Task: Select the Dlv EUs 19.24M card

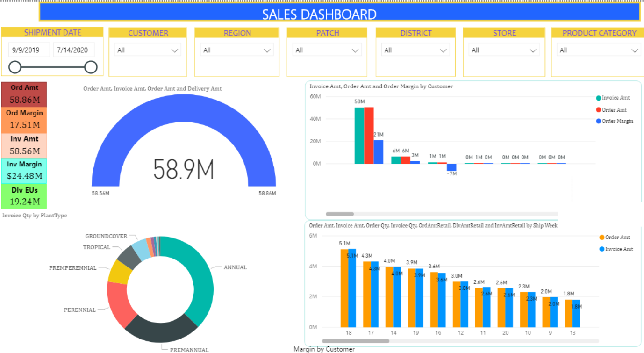Action: tap(24, 196)
